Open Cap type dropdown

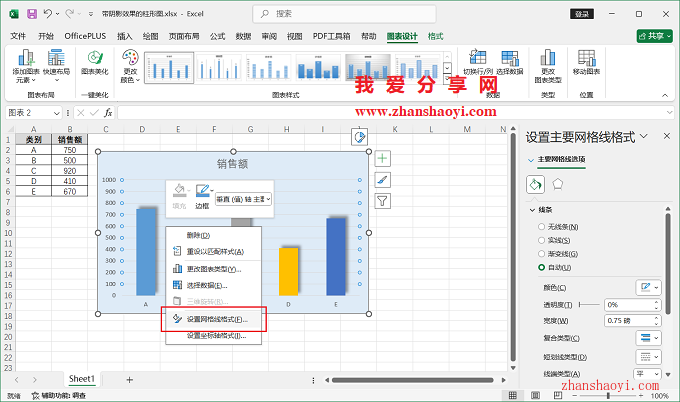click(x=647, y=374)
